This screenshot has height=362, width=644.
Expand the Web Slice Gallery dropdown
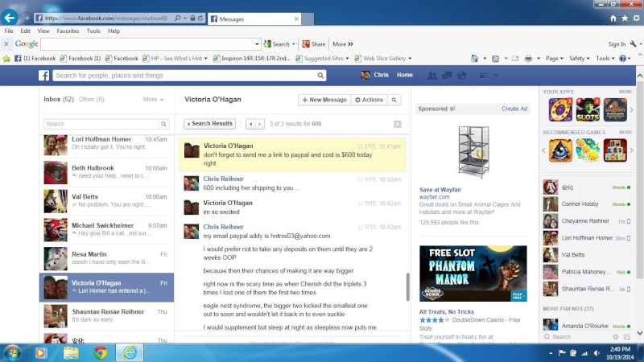tap(410, 58)
